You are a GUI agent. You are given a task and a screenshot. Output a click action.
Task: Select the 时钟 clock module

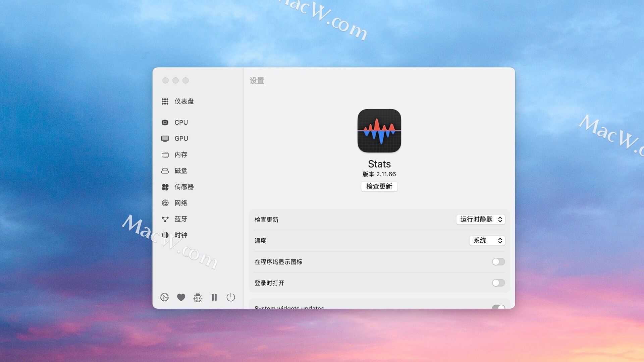coord(181,235)
